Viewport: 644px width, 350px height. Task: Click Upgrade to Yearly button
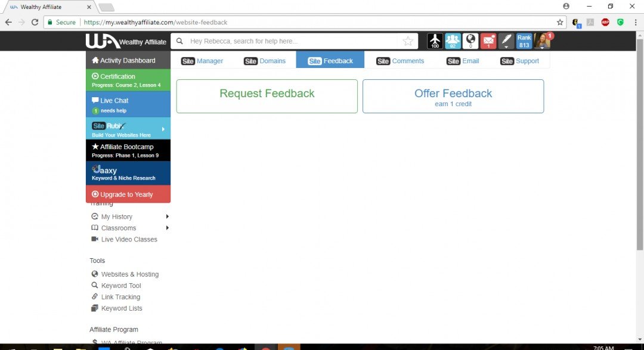(128, 194)
